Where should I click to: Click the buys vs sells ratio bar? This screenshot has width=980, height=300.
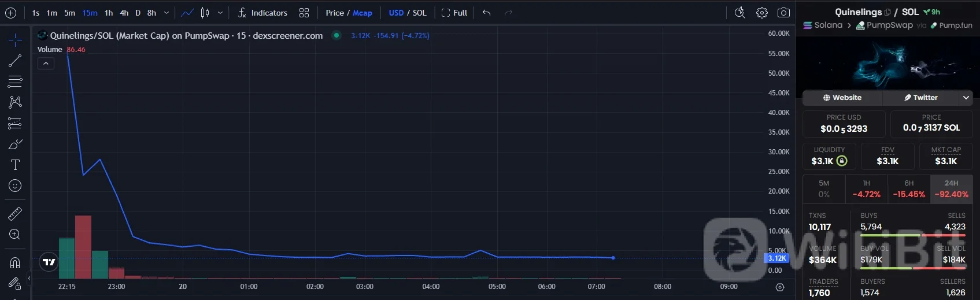pyautogui.click(x=913, y=235)
